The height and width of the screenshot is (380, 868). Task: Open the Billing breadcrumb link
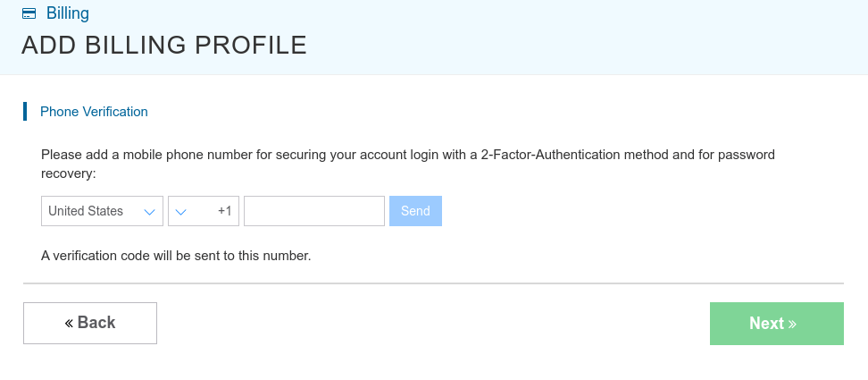coord(67,13)
